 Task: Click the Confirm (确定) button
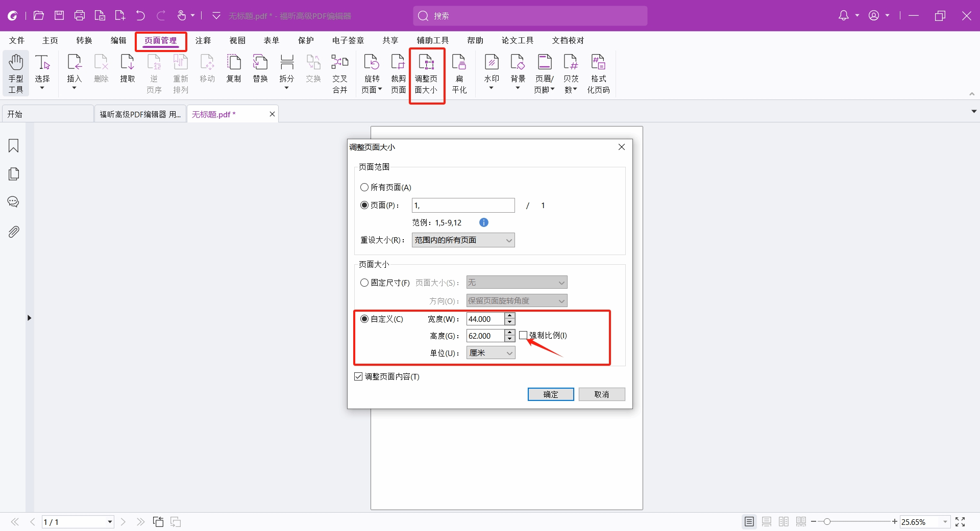tap(550, 394)
